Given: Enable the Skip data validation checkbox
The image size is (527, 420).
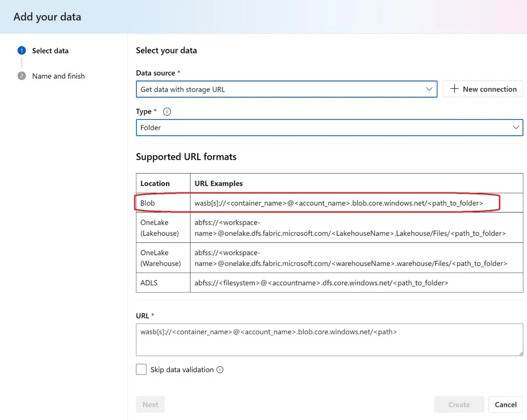Looking at the screenshot, I should click(141, 369).
